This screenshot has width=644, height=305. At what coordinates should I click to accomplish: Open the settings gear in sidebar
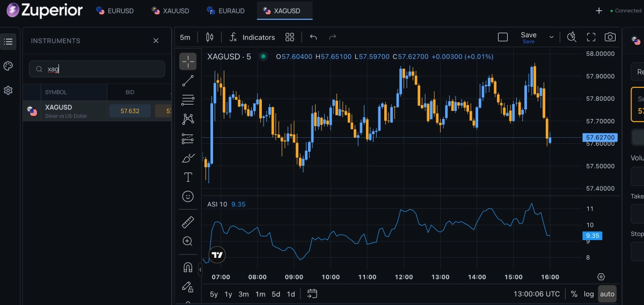pos(8,91)
